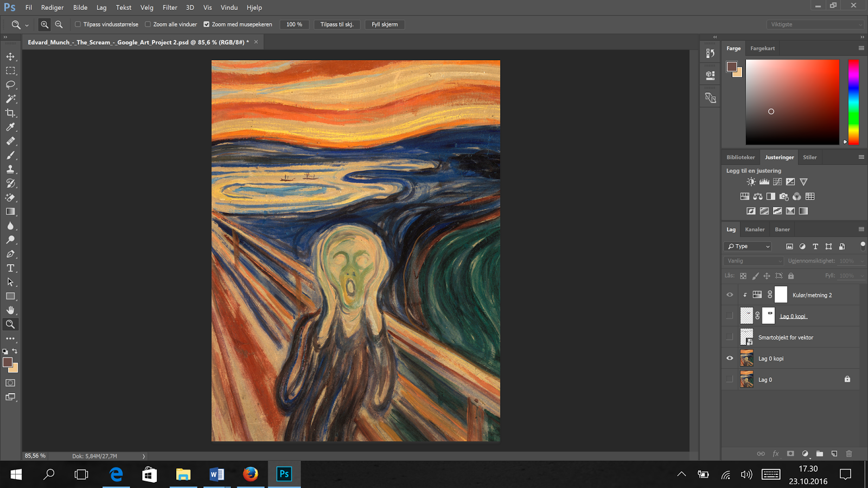
Task: Switch to the Stiler tab
Action: click(810, 157)
